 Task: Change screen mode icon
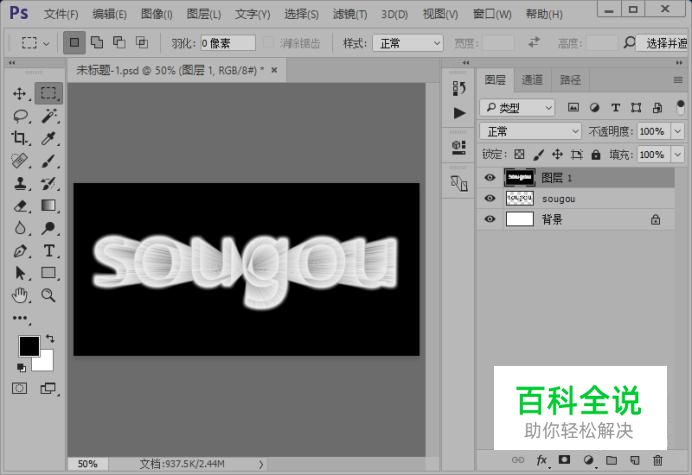[x=48, y=388]
